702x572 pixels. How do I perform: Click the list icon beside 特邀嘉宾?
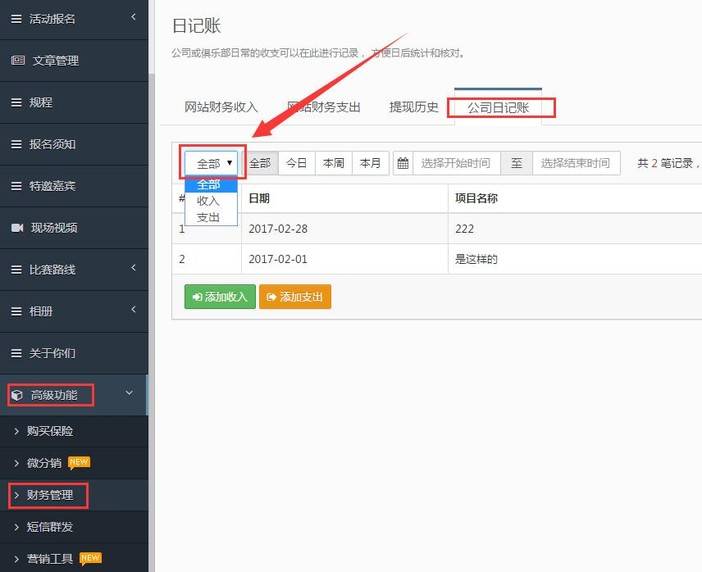click(16, 186)
